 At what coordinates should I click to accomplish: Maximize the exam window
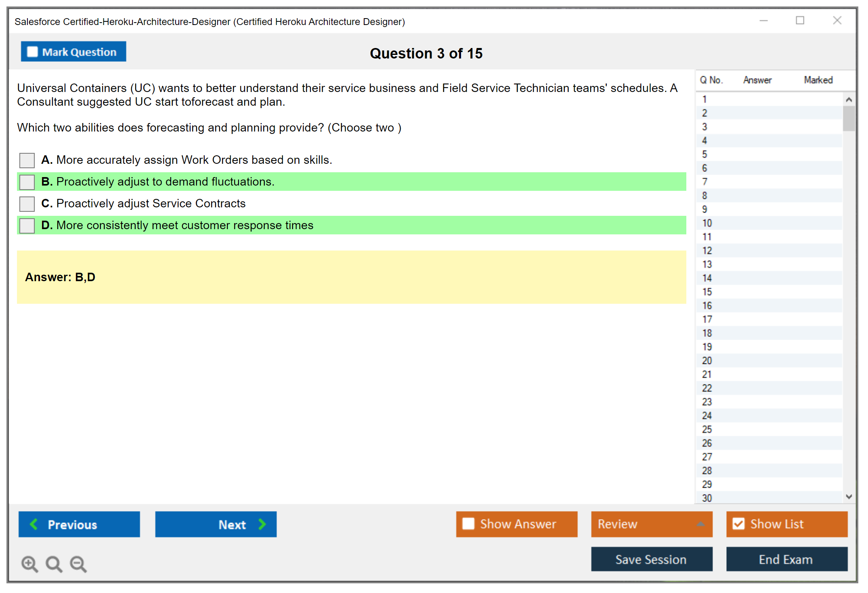click(x=800, y=21)
